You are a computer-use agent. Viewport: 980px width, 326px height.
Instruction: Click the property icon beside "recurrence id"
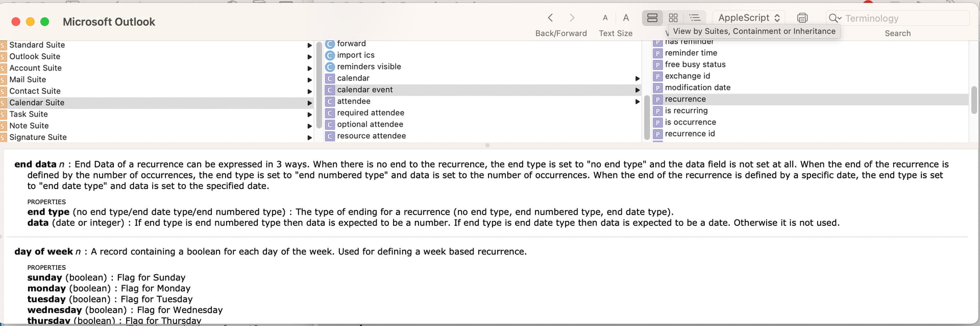tap(657, 134)
